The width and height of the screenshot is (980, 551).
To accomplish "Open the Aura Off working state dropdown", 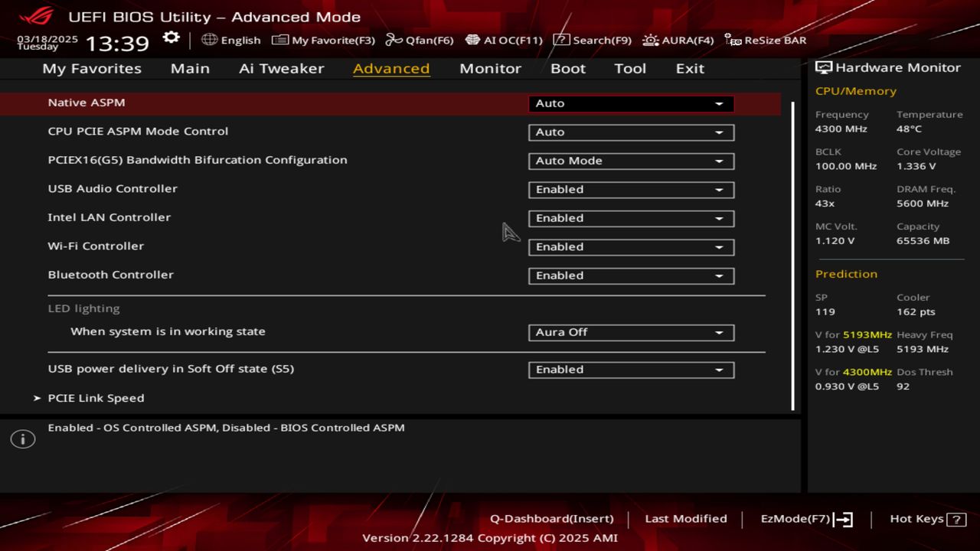I will click(631, 332).
